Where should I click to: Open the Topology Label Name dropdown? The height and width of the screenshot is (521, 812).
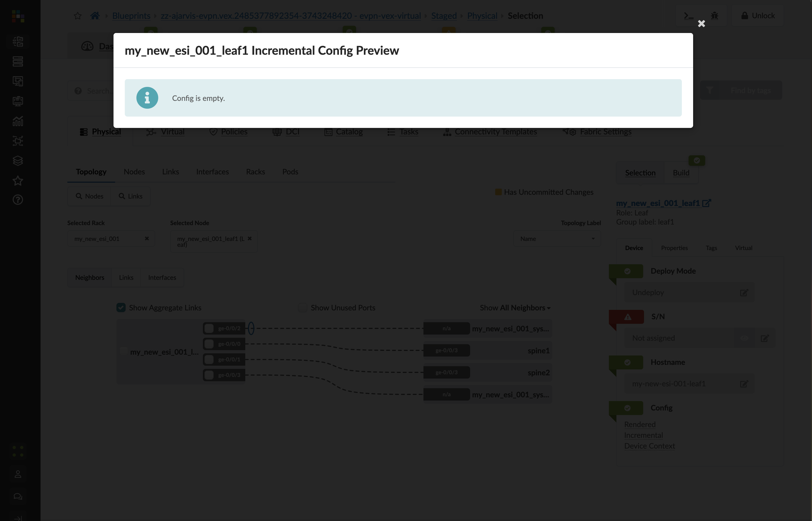pyautogui.click(x=557, y=239)
